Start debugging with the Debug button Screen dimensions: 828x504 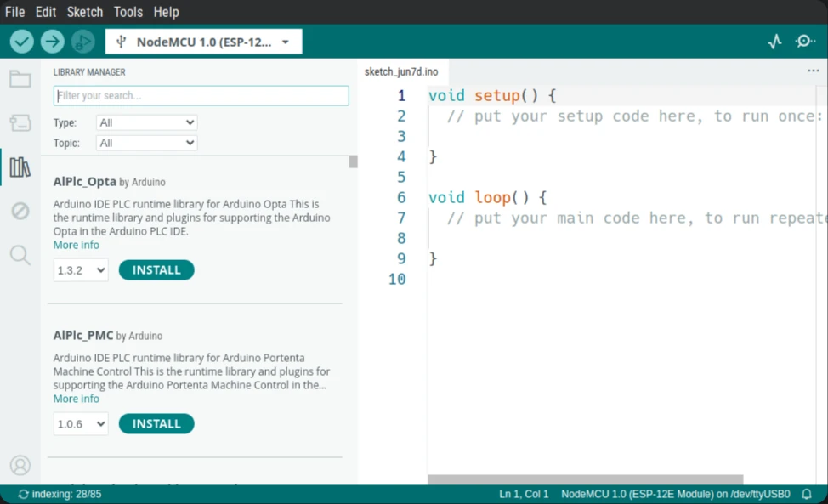83,42
